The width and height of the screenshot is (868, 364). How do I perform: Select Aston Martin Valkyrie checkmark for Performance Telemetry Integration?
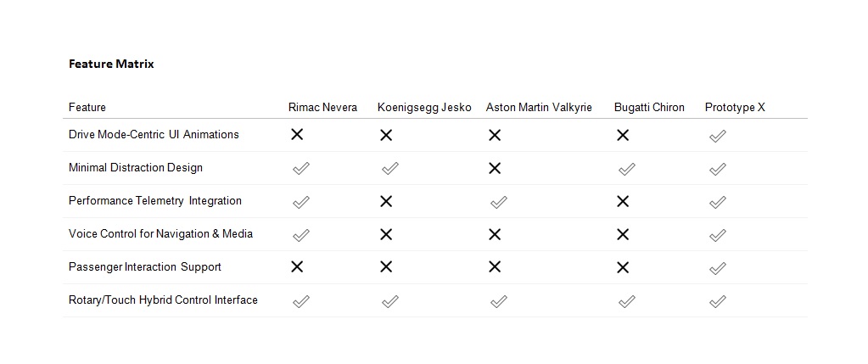pyautogui.click(x=499, y=202)
